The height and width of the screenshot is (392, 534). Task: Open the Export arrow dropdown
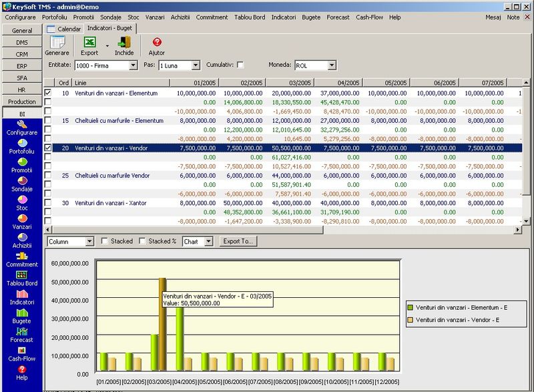107,45
